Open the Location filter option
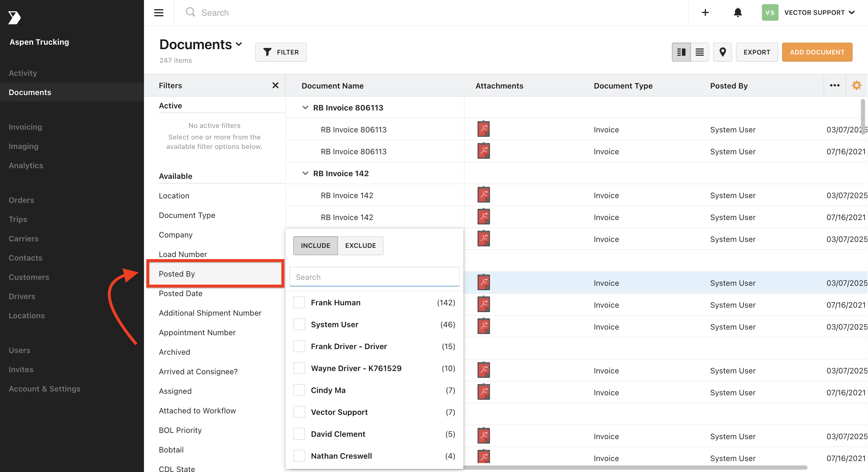The height and width of the screenshot is (472, 868). click(174, 196)
